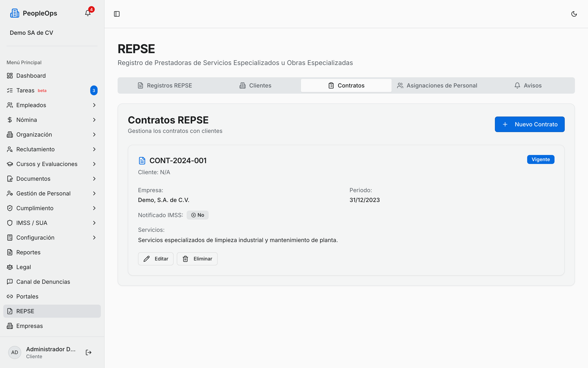Expand the Documentos submenu chevron
Viewport: 588px width, 368px height.
click(x=94, y=179)
